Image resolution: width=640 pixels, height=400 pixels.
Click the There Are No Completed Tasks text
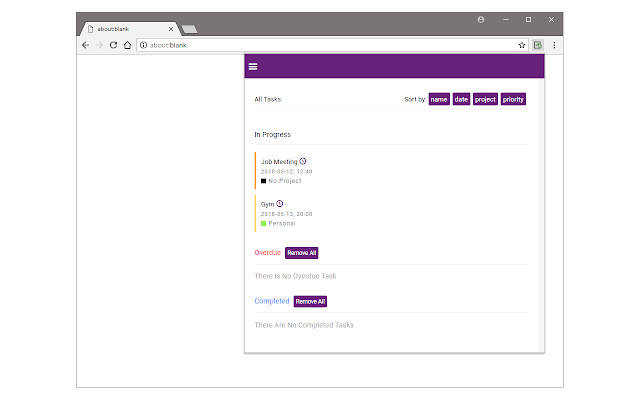pyautogui.click(x=304, y=325)
